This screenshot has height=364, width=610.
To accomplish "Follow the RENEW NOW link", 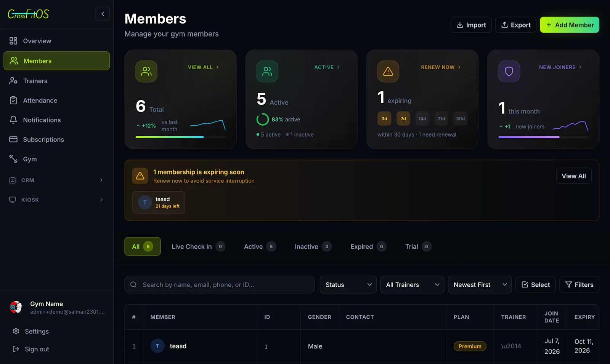I will pyautogui.click(x=441, y=67).
